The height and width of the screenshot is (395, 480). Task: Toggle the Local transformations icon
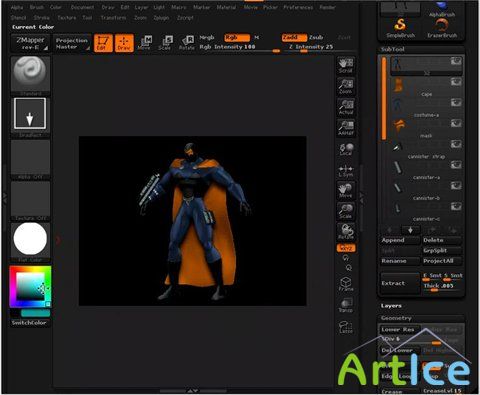[x=346, y=149]
